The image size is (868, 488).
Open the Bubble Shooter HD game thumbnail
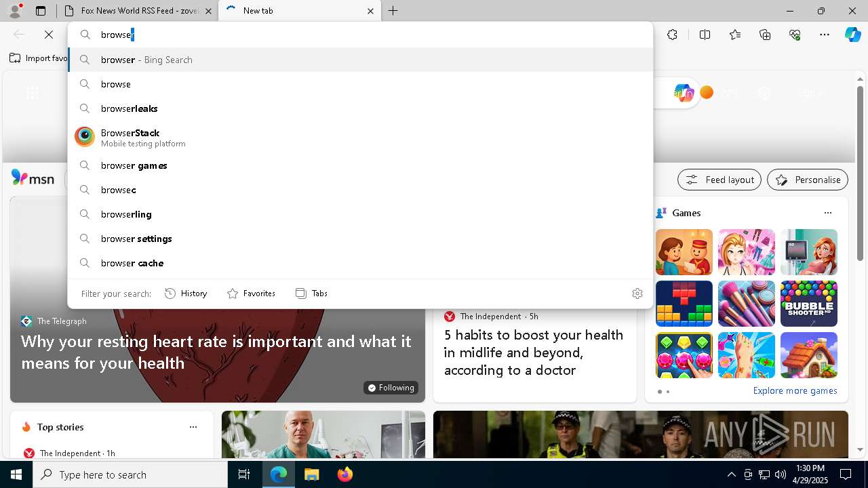point(809,304)
